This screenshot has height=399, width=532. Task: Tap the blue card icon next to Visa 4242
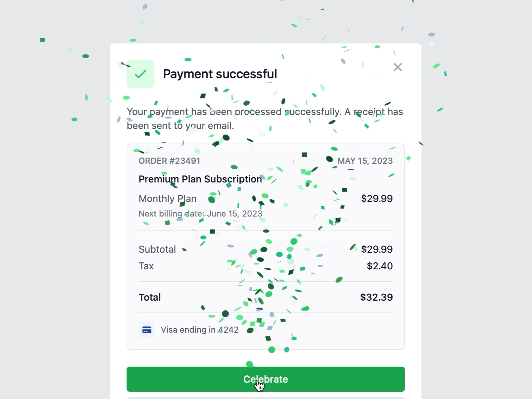click(147, 329)
